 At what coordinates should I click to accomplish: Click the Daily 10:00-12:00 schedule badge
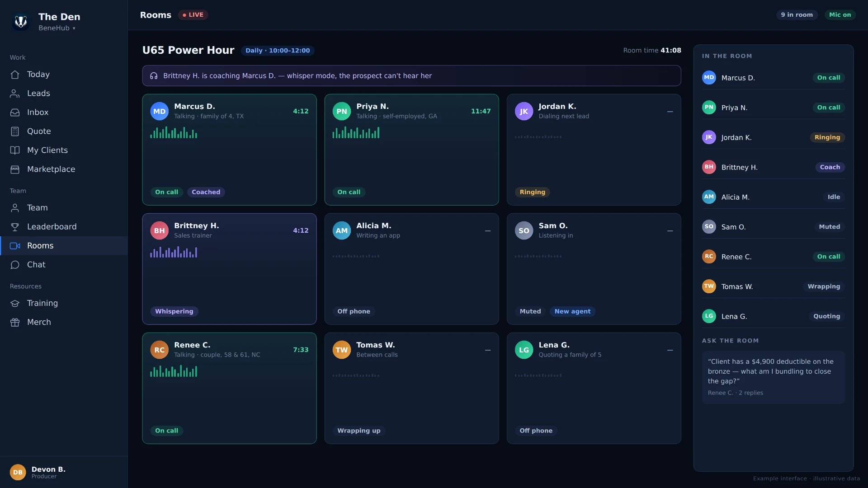tap(278, 51)
